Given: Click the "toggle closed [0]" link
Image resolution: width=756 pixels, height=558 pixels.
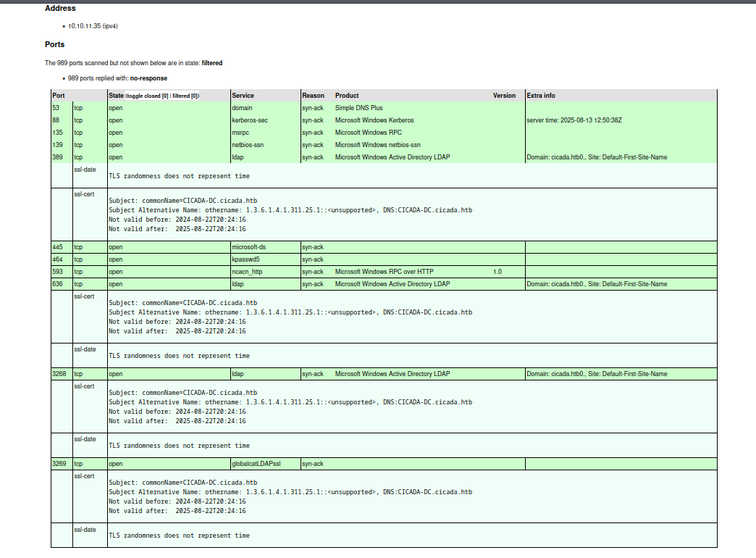Looking at the screenshot, I should [148, 96].
